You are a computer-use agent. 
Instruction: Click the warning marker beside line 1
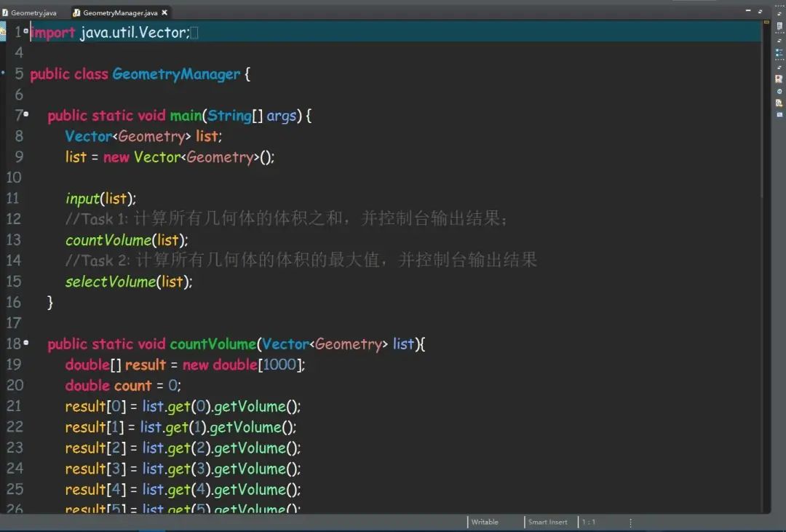(2, 32)
